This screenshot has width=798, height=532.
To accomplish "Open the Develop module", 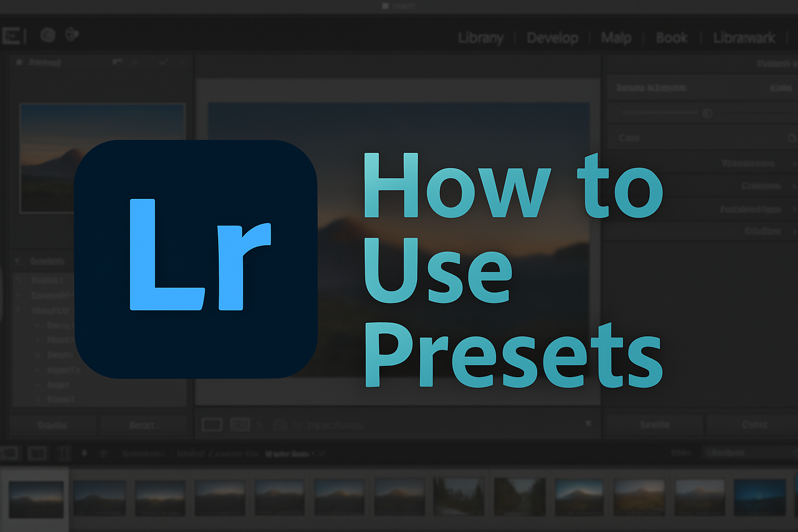I will coord(552,38).
